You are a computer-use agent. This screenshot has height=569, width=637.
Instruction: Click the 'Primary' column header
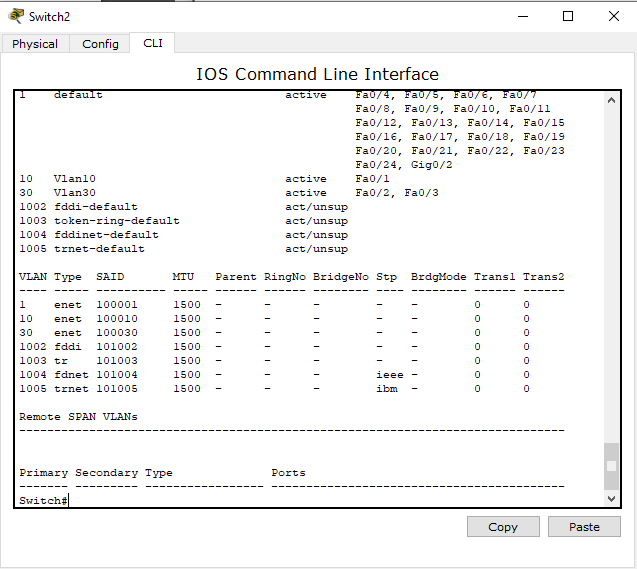[x=43, y=473]
